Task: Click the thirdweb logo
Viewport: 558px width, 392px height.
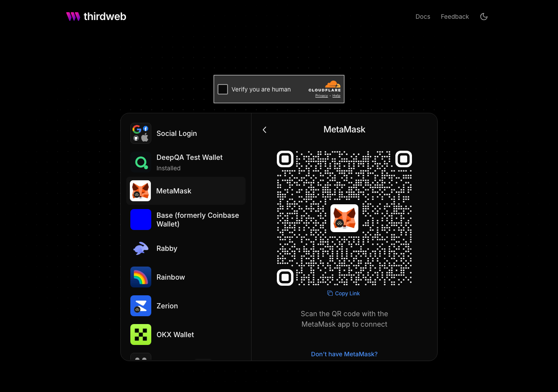Action: [96, 17]
